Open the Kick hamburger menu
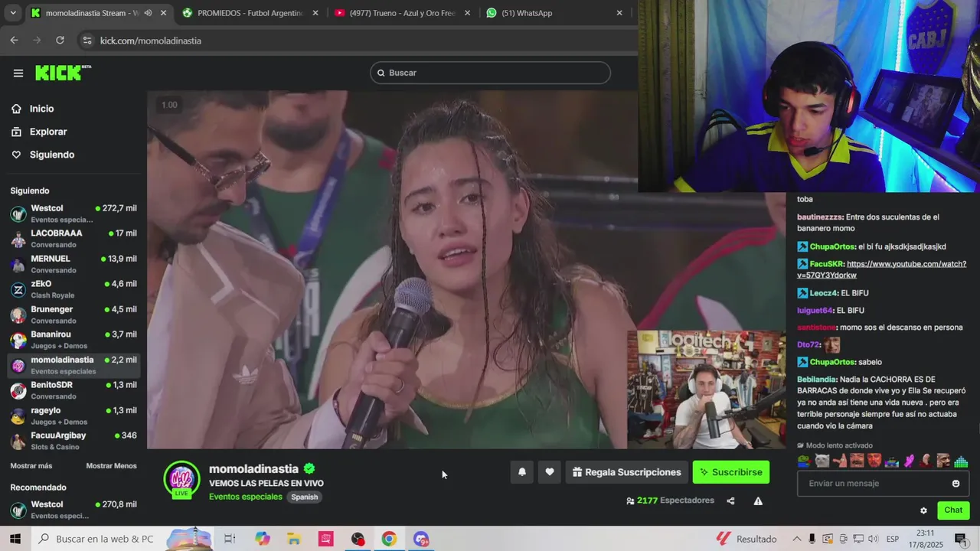Screen dimensions: 980x551 click(18, 73)
